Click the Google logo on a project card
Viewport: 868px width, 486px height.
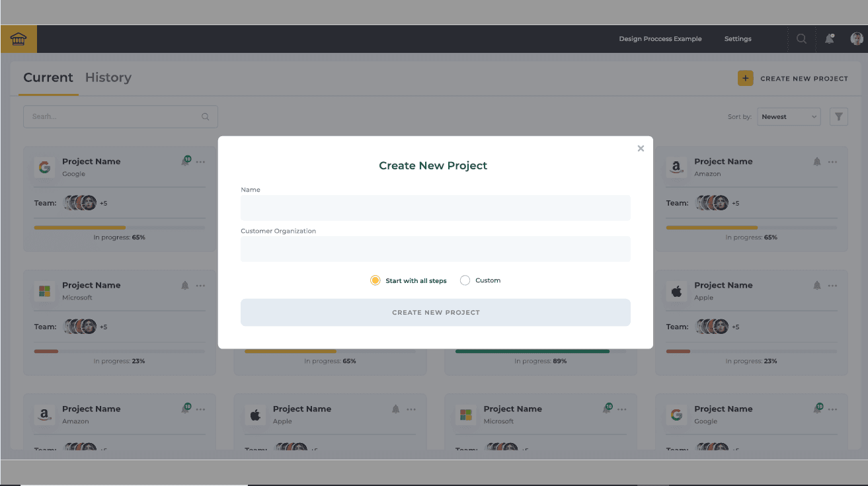tap(44, 167)
